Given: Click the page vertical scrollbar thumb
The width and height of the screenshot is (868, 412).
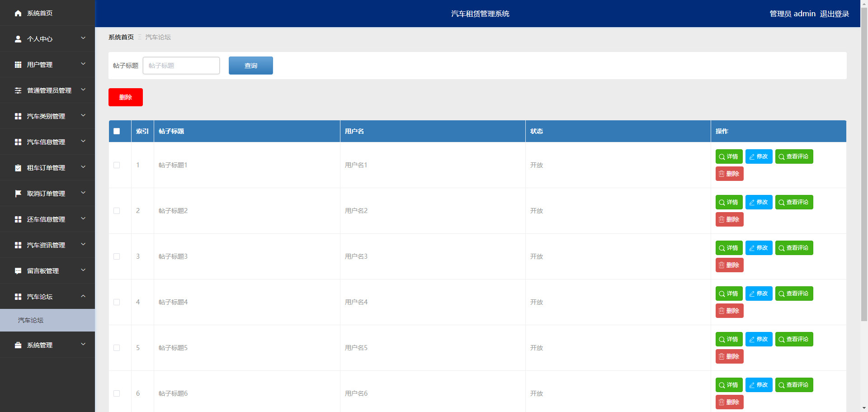Looking at the screenshot, I should [x=864, y=164].
